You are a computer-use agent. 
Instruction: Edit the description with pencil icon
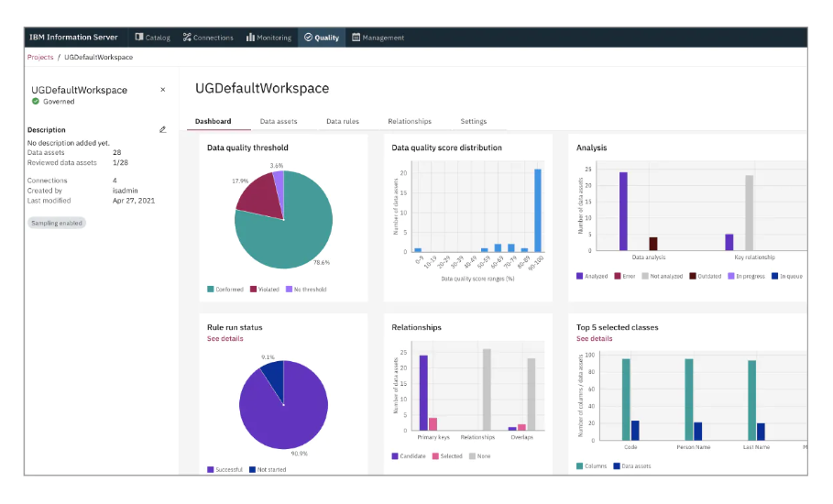pyautogui.click(x=163, y=129)
